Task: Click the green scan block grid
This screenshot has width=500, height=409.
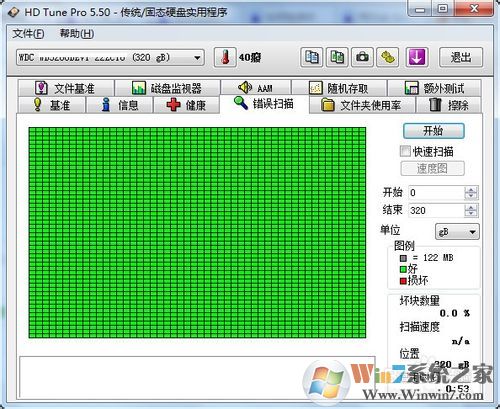Action: click(197, 232)
